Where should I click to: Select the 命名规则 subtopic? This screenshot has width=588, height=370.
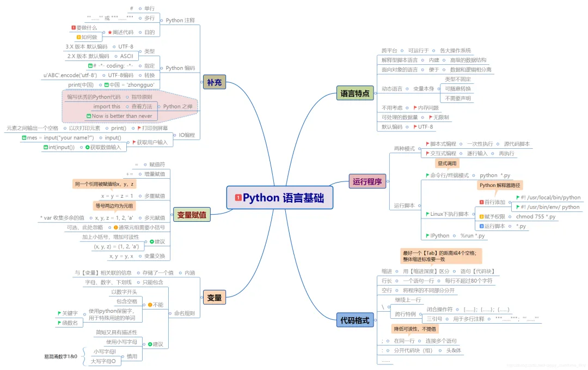185,313
